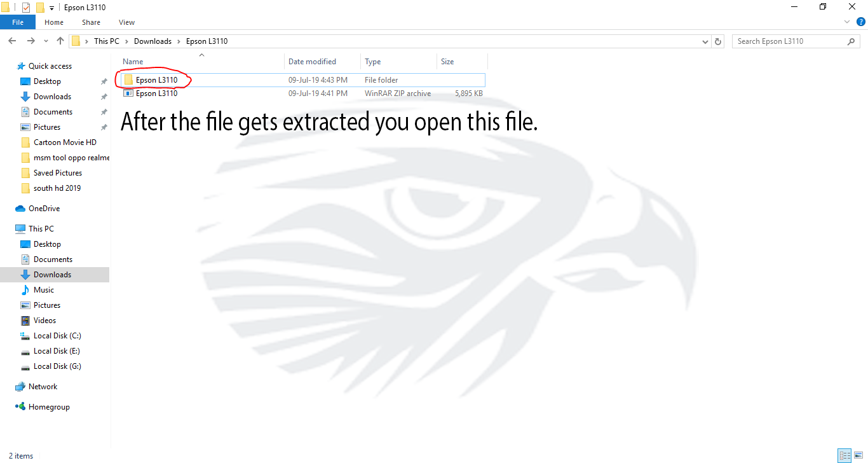Expand the ribbon with the chevron

pyautogui.click(x=847, y=22)
